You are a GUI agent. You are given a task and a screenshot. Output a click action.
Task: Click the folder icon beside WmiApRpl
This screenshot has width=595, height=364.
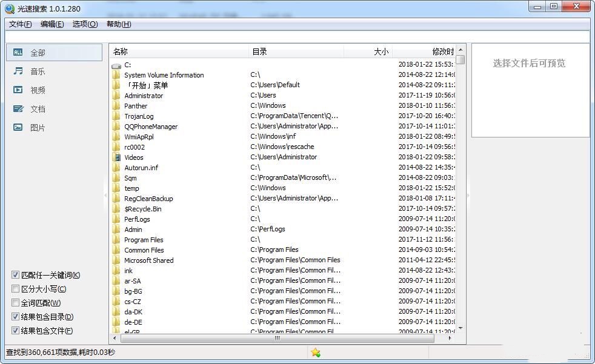(x=116, y=137)
